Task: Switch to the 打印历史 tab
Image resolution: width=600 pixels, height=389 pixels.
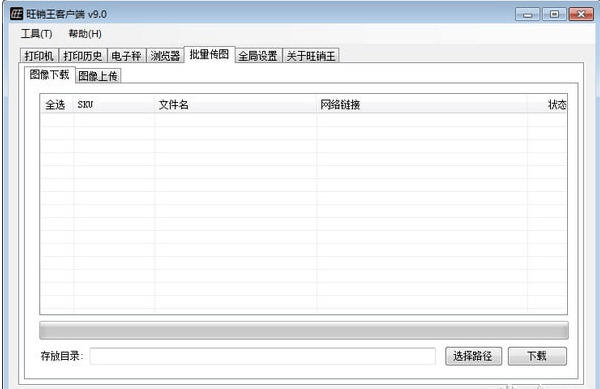Action: [x=83, y=56]
